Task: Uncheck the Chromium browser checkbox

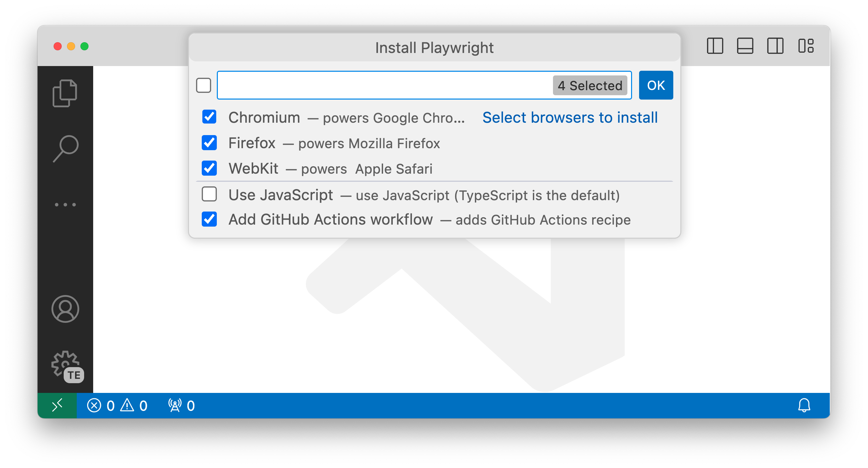Action: coord(209,117)
